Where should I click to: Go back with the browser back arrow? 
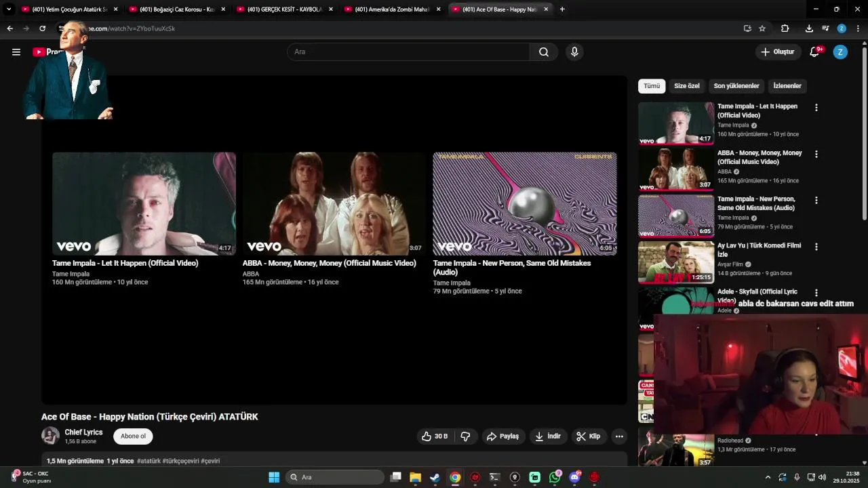click(x=9, y=28)
